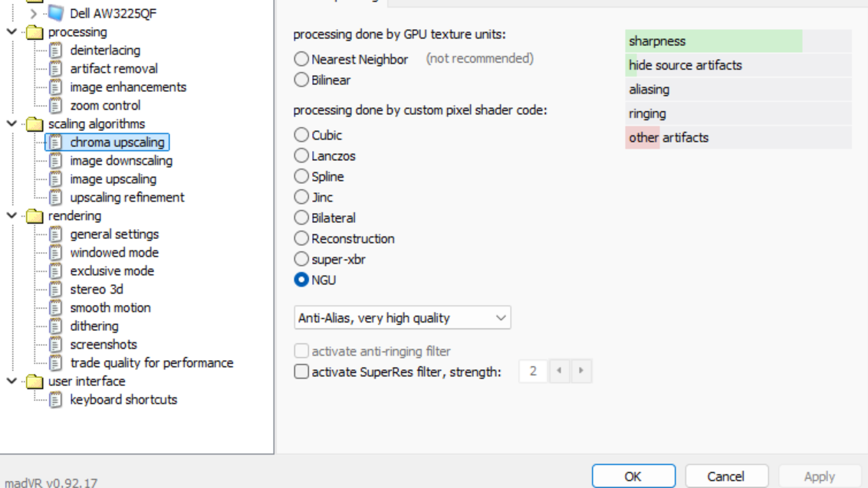Click the Dell AW3225QF monitor icon
This screenshot has width=868, height=488.
(x=56, y=13)
